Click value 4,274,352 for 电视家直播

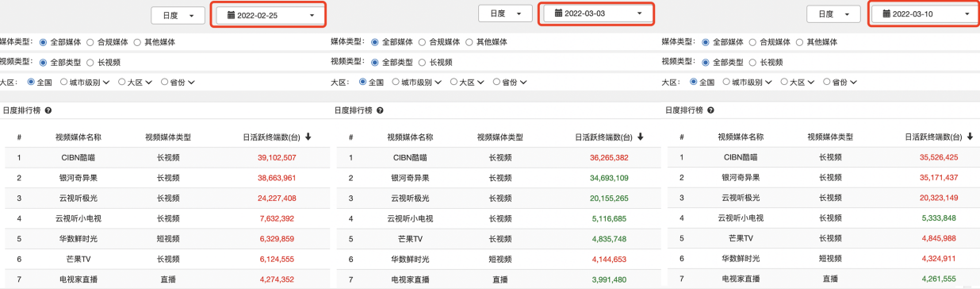tap(277, 279)
